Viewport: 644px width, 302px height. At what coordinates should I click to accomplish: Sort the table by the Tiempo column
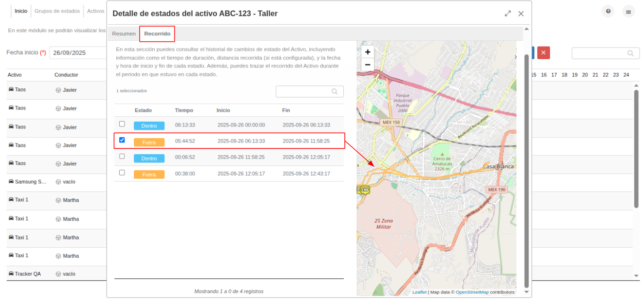(x=184, y=111)
